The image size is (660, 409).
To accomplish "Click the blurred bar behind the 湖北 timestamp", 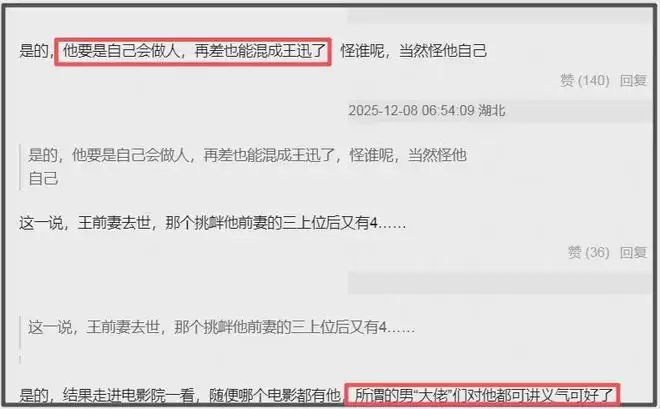I will pos(499,111).
